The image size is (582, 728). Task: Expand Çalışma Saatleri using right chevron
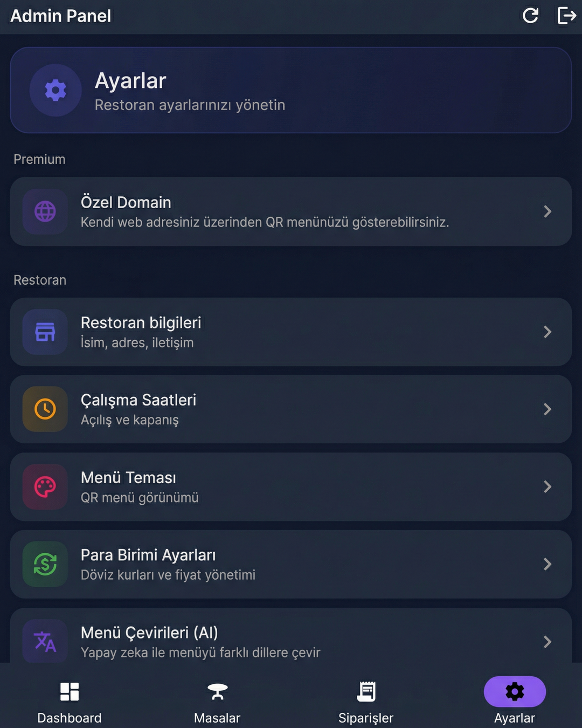[x=548, y=409]
